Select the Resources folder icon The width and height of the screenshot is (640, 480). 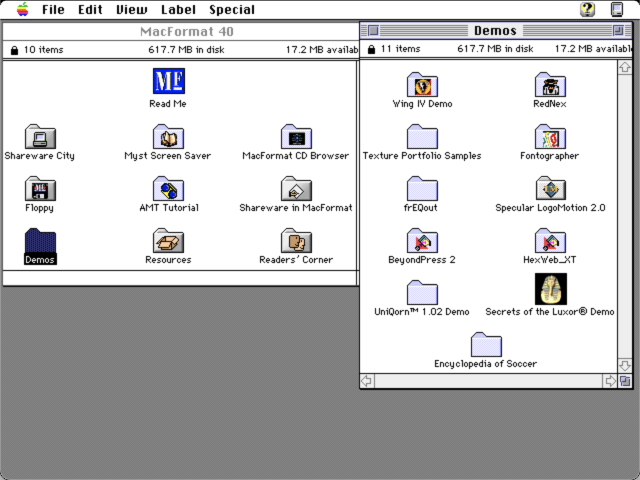click(x=168, y=241)
